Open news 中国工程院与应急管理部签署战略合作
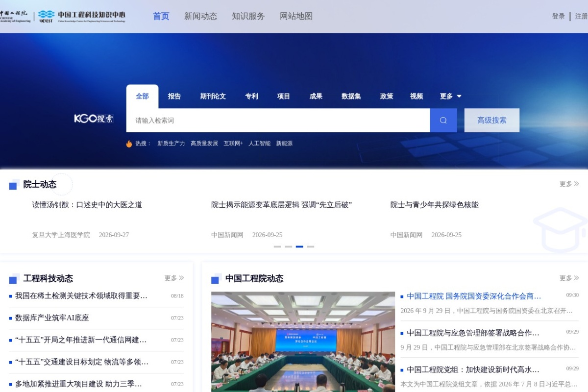 [x=473, y=333]
